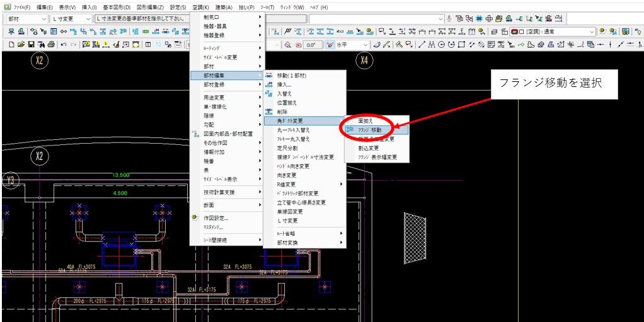Choose 定尺分割 menu entry
Image resolution: width=644 pixels, height=322 pixels.
[304, 147]
